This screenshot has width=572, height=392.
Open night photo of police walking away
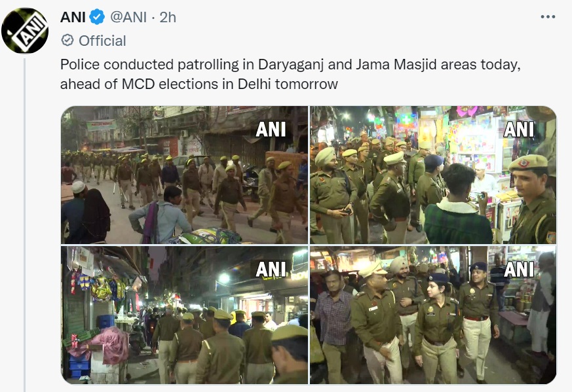(x=184, y=315)
